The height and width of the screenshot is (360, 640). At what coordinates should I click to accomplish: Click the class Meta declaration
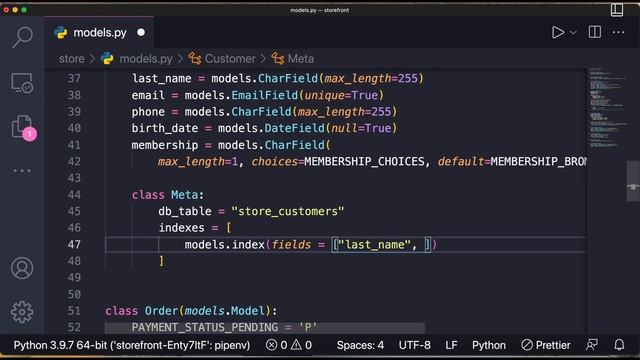point(167,195)
